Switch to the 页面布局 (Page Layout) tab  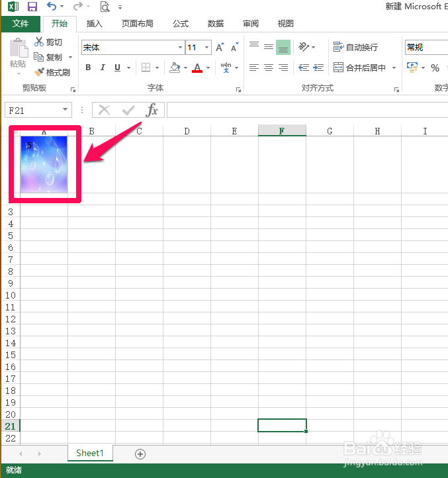[137, 23]
